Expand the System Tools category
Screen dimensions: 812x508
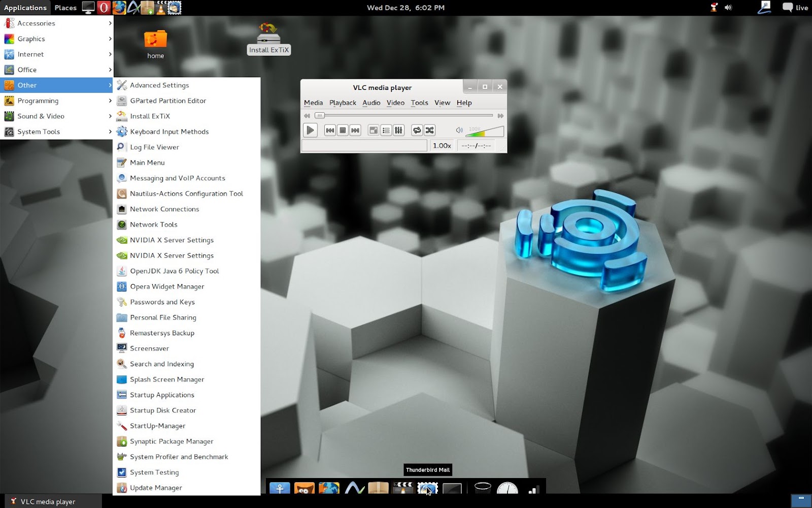[x=57, y=132]
